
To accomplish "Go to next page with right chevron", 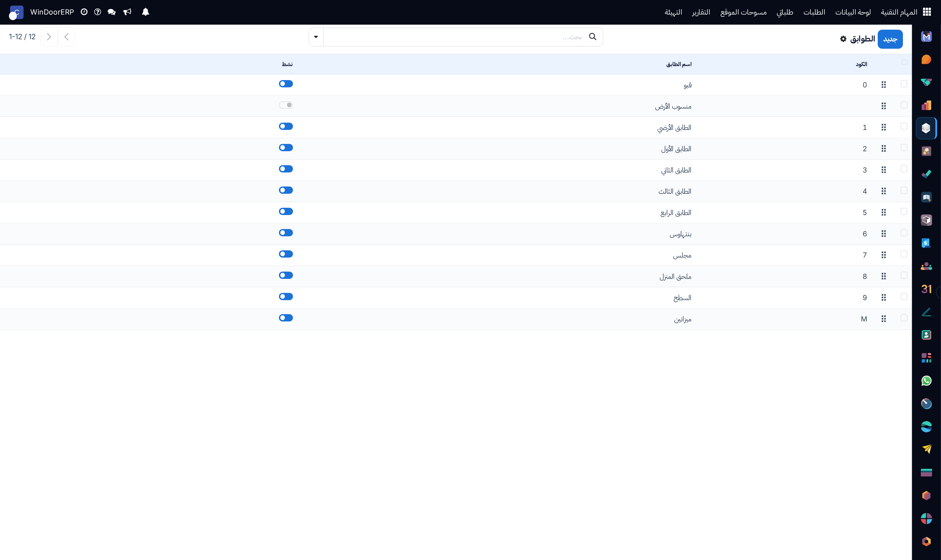I will pos(49,37).
